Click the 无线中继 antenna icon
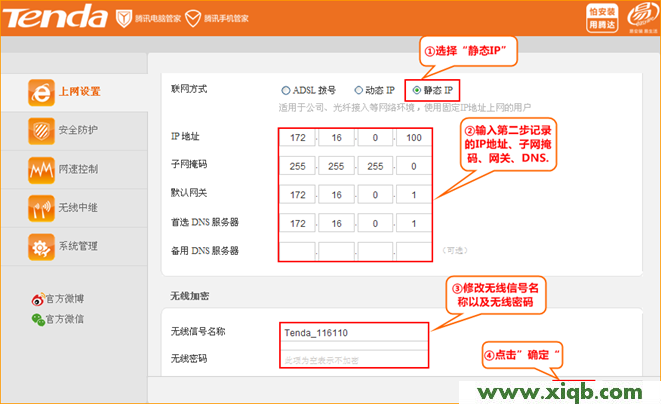 pyautogui.click(x=41, y=207)
